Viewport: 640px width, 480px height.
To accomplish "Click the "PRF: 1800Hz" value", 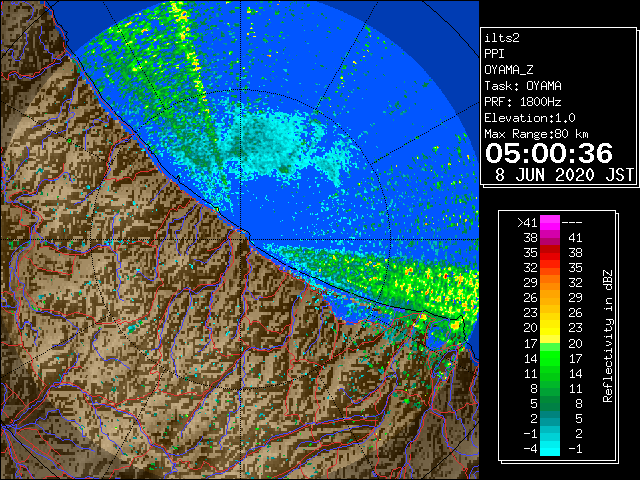I will (x=523, y=102).
